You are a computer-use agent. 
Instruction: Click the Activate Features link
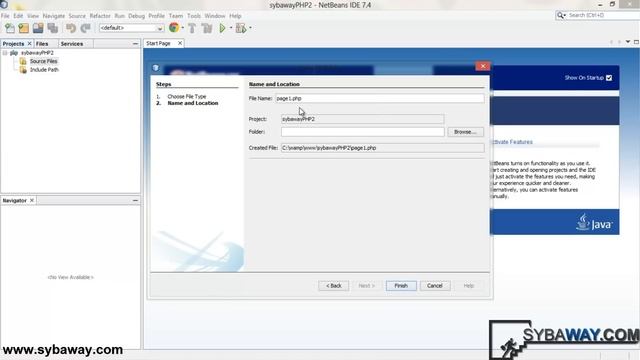pos(512,142)
